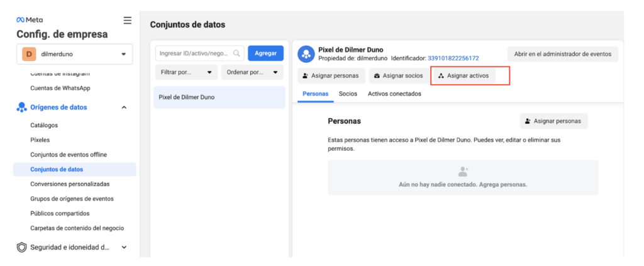
Task: Collapse the Orígenes de datos section
Action: pyautogui.click(x=124, y=108)
